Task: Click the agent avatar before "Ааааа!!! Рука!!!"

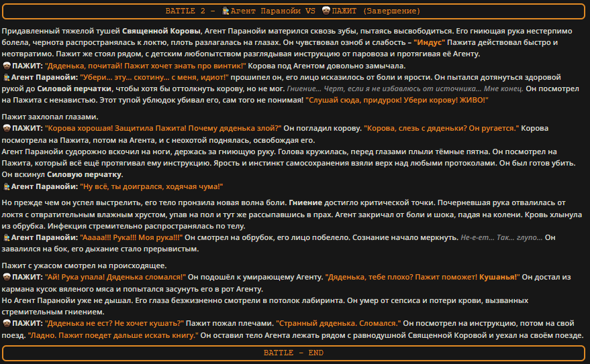Action: 7,238
